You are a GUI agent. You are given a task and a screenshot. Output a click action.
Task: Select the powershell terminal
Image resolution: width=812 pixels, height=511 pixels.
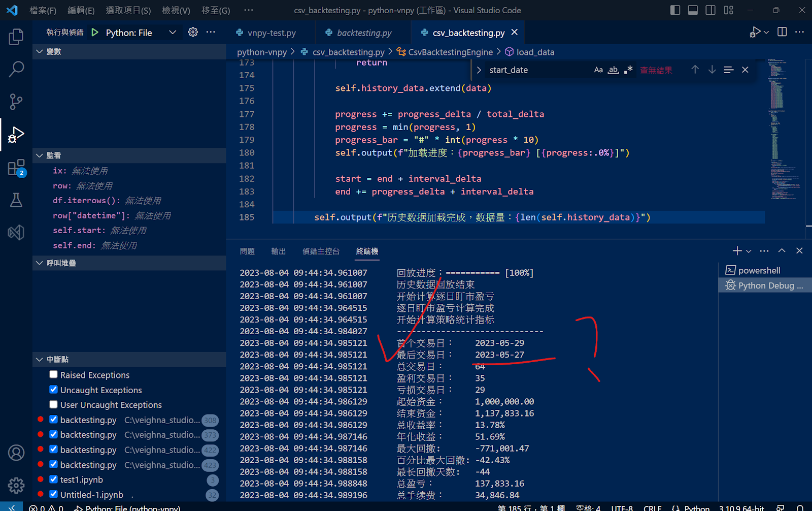[765, 270]
